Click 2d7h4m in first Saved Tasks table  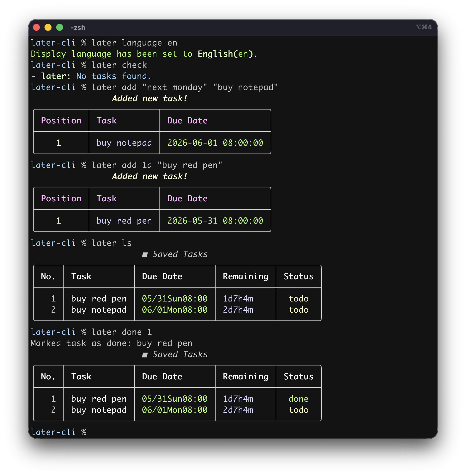[238, 310]
